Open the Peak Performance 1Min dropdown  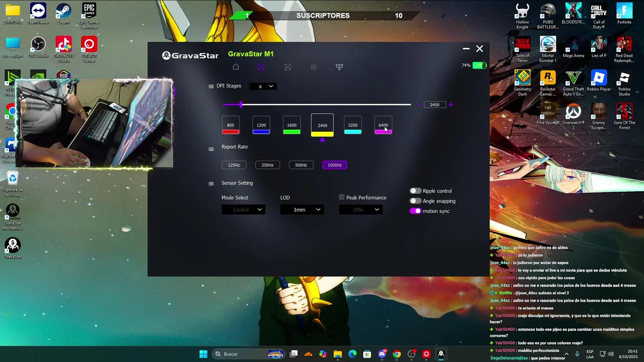(x=361, y=210)
